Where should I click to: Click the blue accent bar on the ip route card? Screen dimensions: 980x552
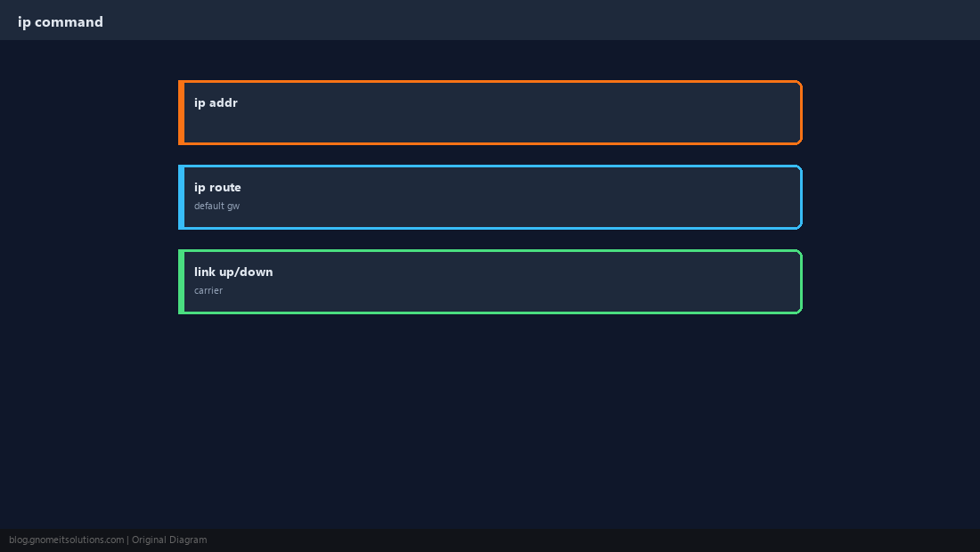[181, 198]
